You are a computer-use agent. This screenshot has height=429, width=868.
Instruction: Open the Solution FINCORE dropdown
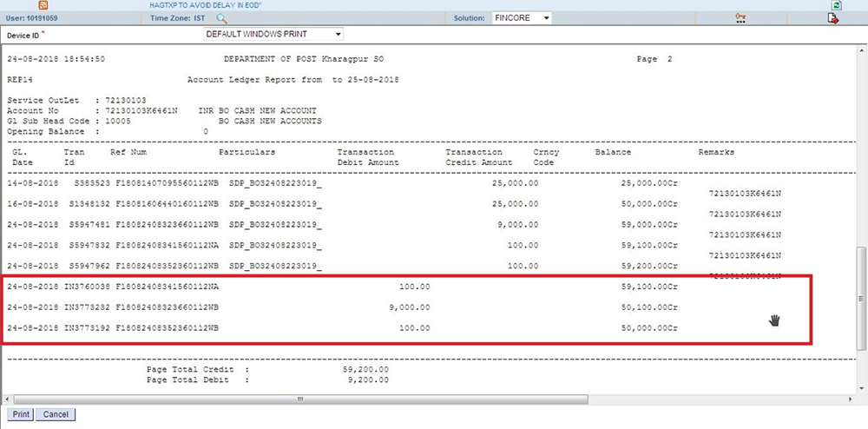[x=521, y=17]
